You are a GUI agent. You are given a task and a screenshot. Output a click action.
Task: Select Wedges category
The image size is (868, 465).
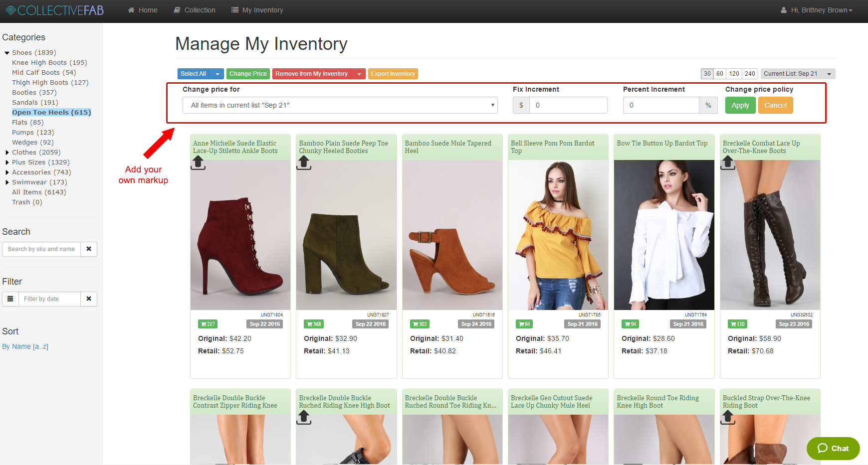[33, 143]
